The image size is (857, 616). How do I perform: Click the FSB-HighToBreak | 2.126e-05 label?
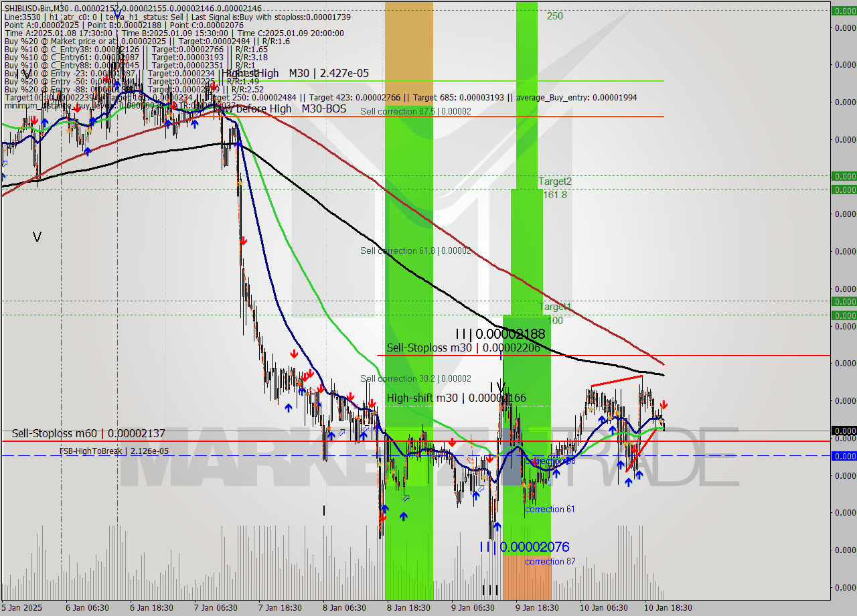[114, 451]
